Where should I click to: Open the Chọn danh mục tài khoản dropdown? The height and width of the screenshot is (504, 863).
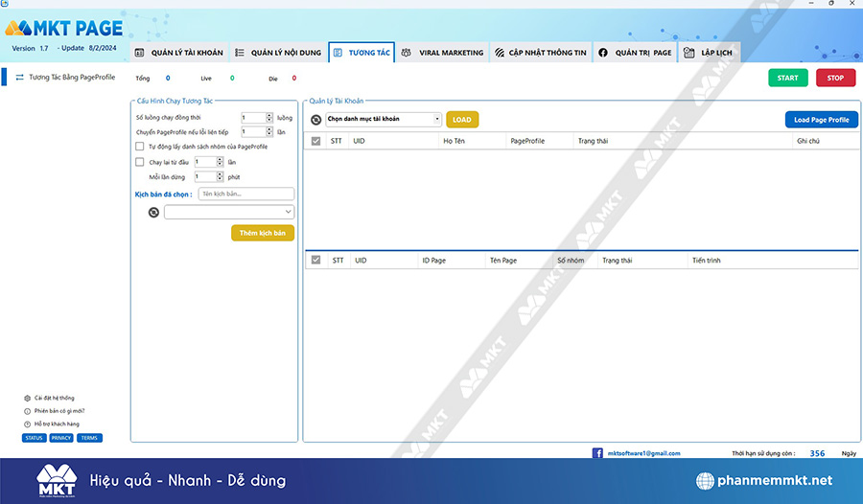384,119
